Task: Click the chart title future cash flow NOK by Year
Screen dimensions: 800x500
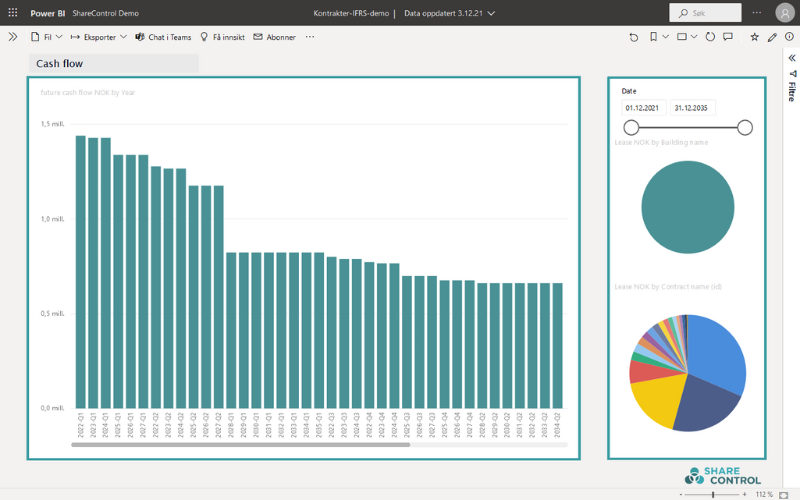Action: (88, 92)
